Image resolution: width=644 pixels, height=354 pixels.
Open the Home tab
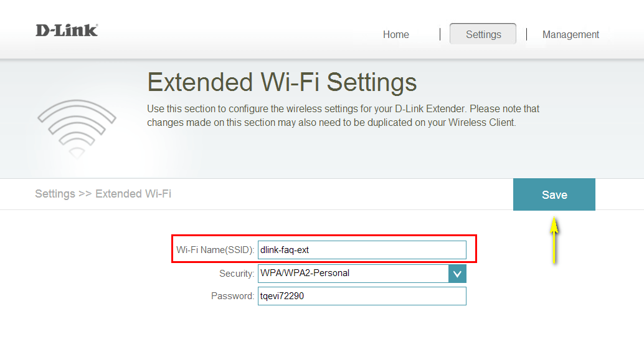(x=396, y=34)
